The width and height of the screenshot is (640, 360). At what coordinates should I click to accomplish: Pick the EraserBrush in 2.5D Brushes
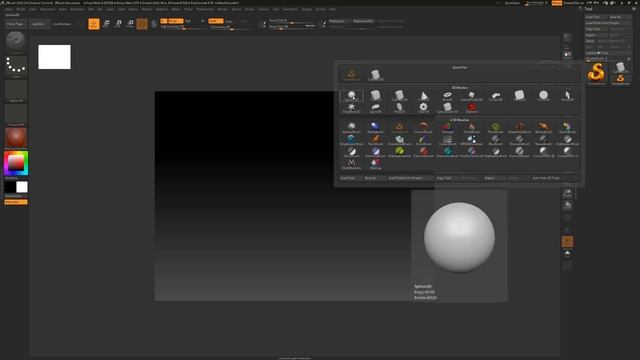click(x=424, y=127)
